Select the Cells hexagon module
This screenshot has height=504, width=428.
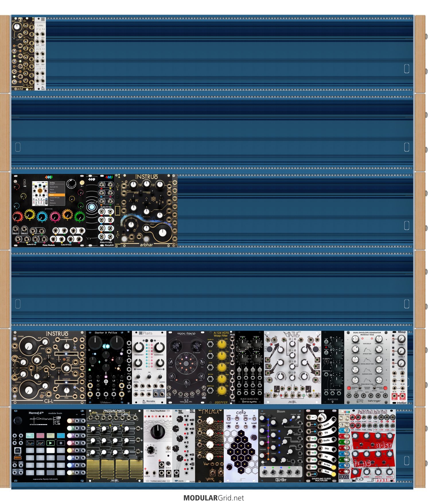click(x=241, y=446)
